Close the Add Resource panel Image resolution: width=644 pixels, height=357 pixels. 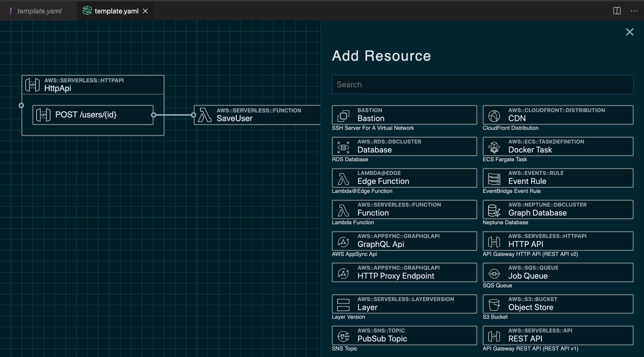630,32
